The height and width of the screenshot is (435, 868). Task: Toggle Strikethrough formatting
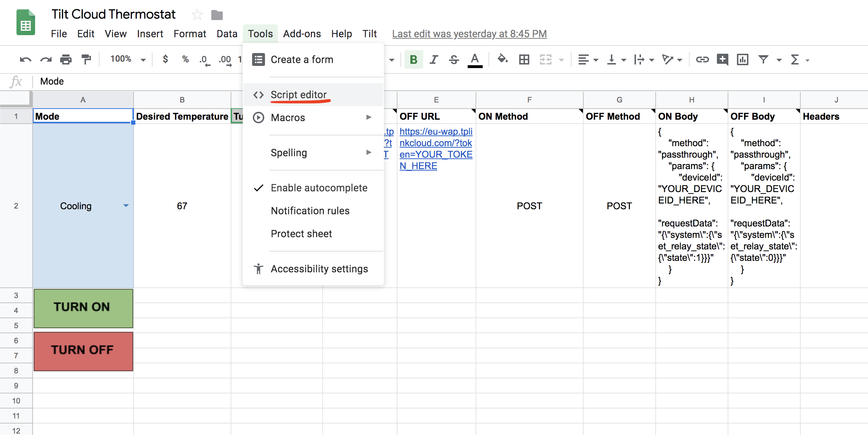(x=454, y=59)
